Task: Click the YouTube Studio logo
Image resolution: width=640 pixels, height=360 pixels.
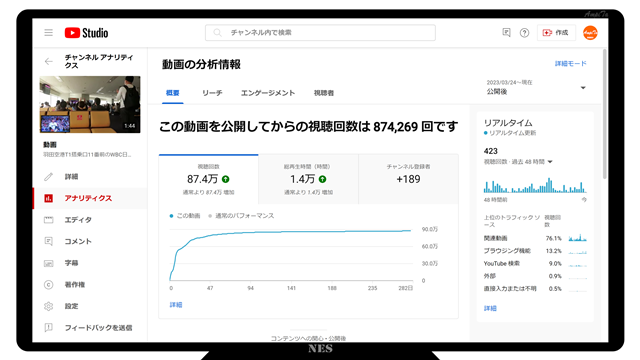Action: point(86,33)
